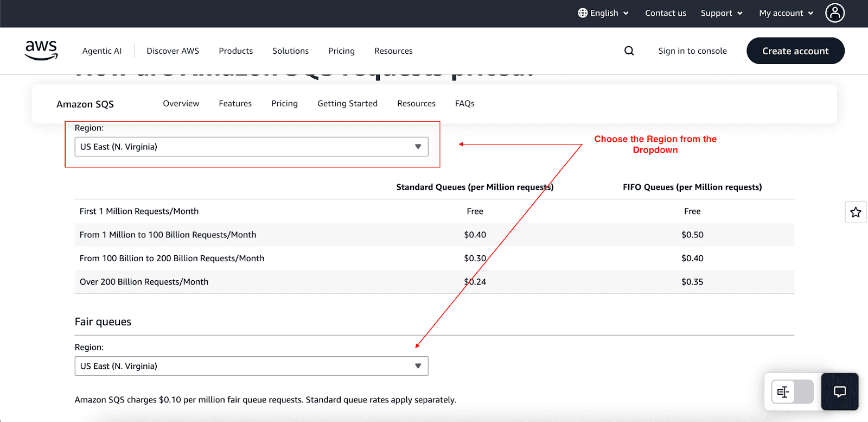This screenshot has height=422, width=868.
Task: Go to Amazon SQS Overview tab
Action: [x=181, y=103]
